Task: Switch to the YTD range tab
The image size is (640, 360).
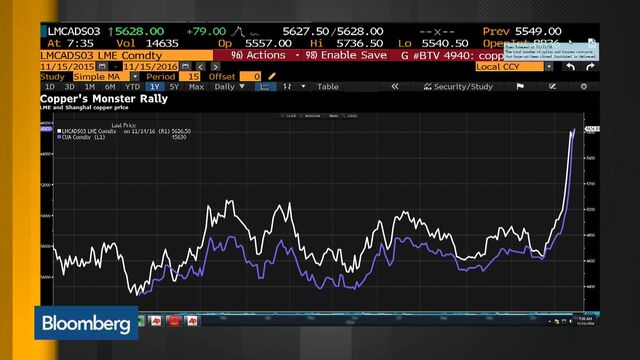Action: tap(132, 87)
